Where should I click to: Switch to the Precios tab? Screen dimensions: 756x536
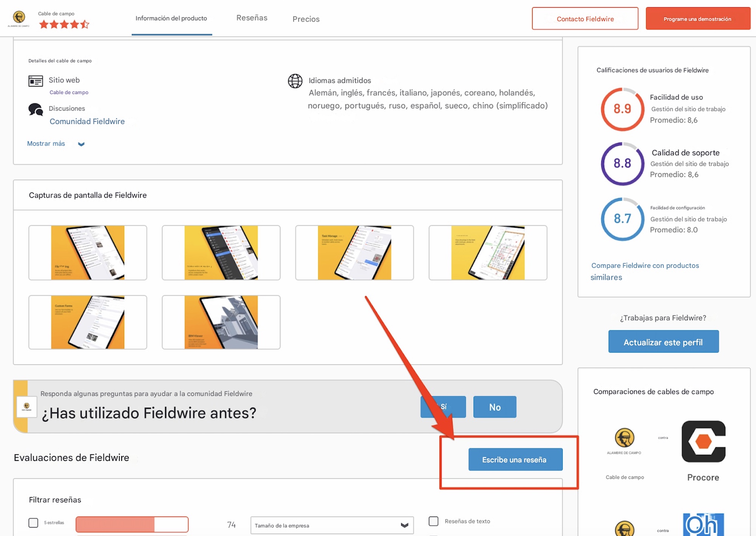pyautogui.click(x=306, y=19)
